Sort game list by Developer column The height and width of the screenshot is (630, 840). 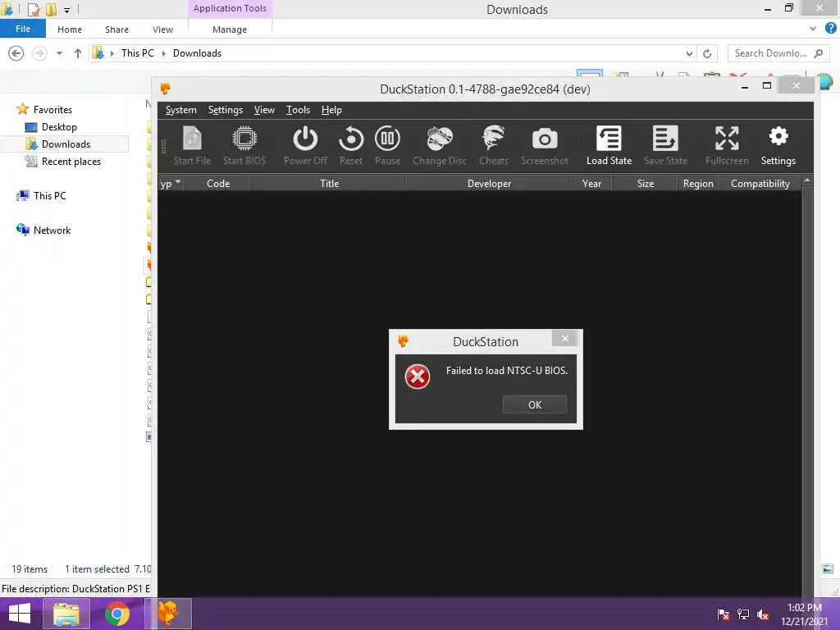coord(489,183)
